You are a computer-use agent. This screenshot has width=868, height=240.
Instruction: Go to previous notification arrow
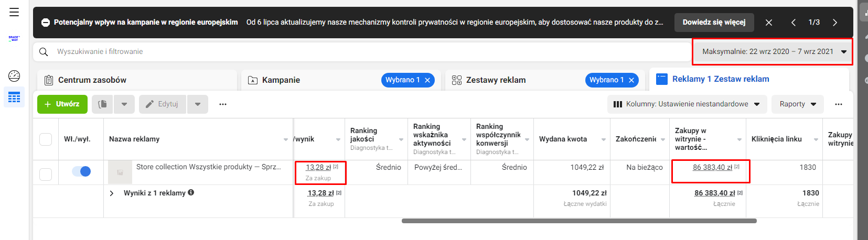click(794, 23)
